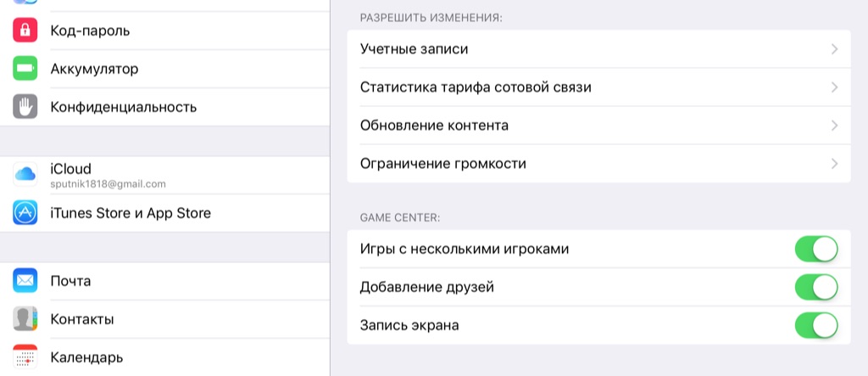
Task: Select Конфиденциальность in the sidebar
Action: (x=124, y=107)
